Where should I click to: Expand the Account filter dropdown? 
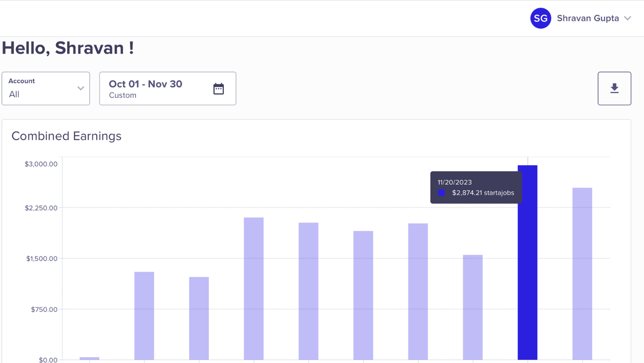[x=46, y=88]
